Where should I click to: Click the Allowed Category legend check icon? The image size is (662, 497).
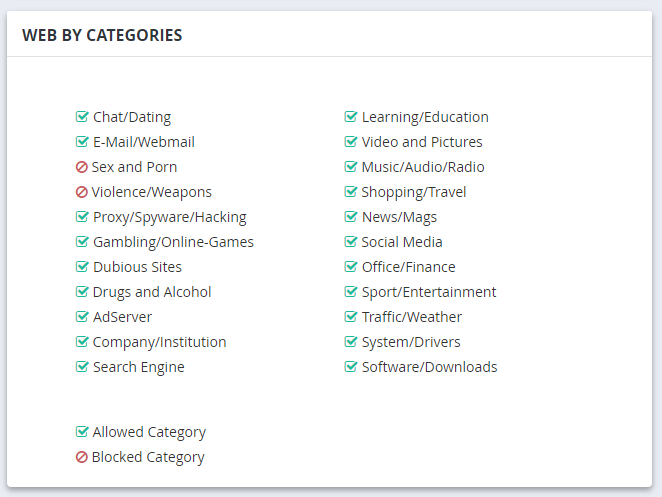click(82, 432)
